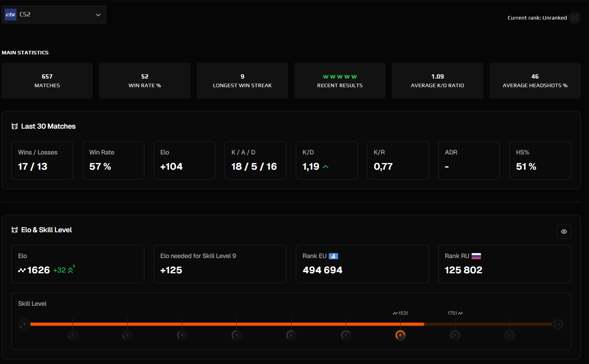Select skill level 3 badge
Screen dimensions: 589x364
[127, 335]
